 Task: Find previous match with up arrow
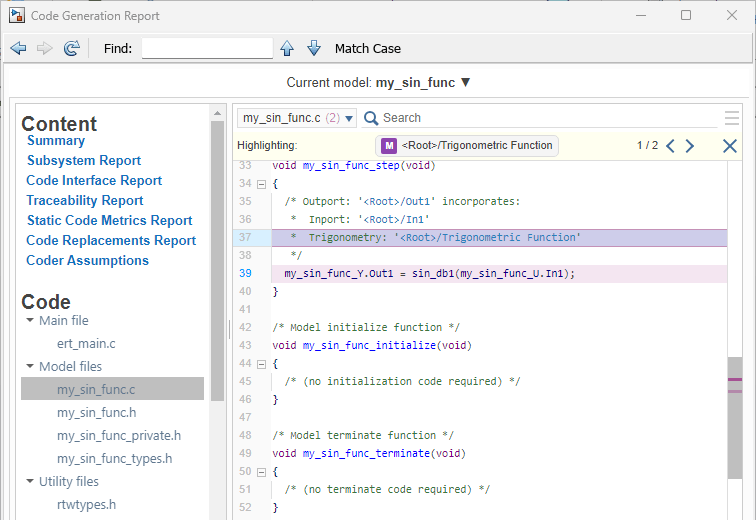click(287, 48)
